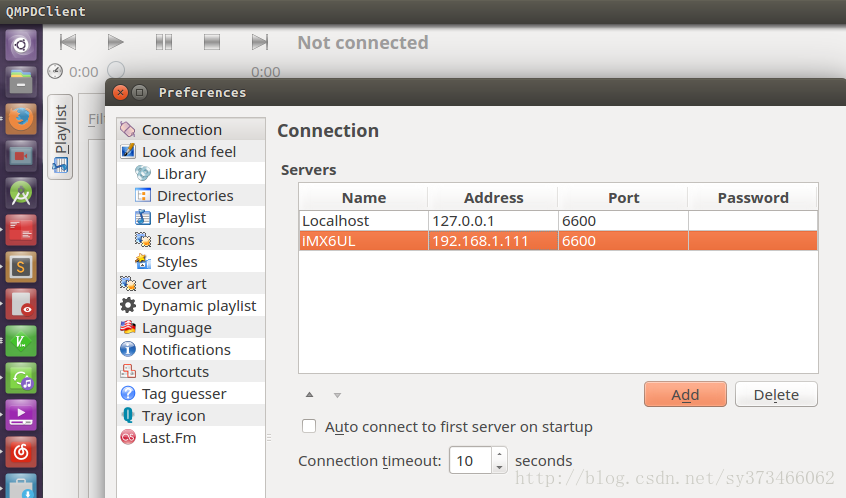This screenshot has height=498, width=846.
Task: Click the Library disc icon
Action: [x=143, y=173]
